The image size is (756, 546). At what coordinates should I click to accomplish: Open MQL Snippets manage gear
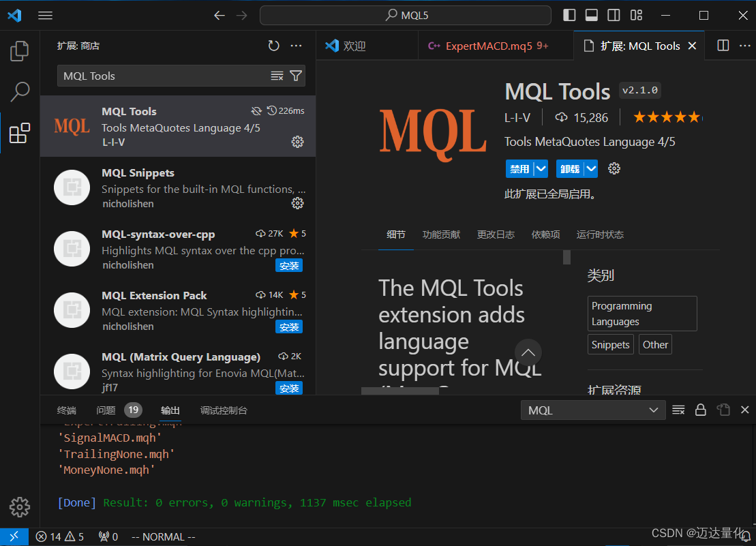pos(297,203)
